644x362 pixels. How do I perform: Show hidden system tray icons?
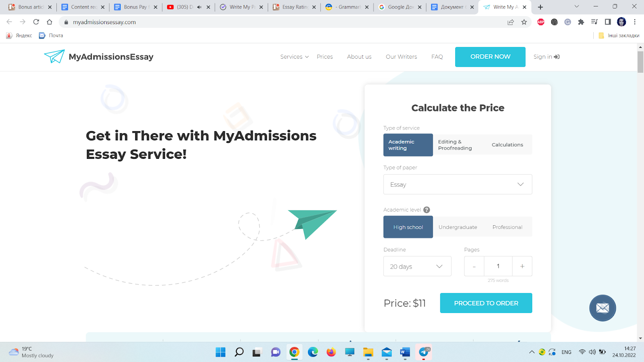pyautogui.click(x=532, y=352)
